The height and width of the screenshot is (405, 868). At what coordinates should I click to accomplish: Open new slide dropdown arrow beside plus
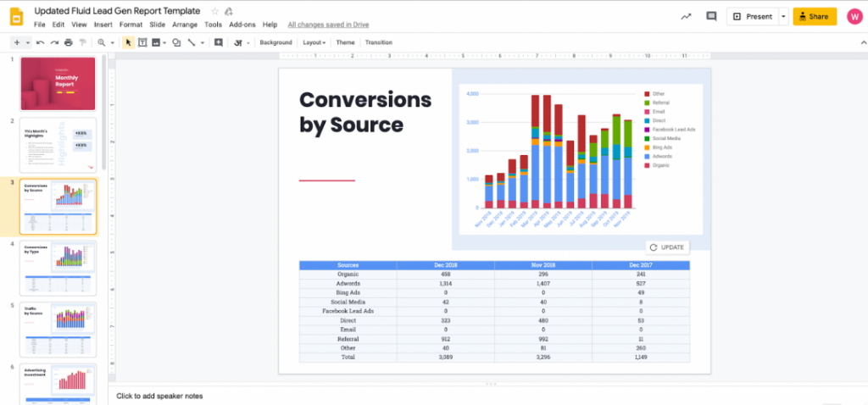click(x=28, y=42)
